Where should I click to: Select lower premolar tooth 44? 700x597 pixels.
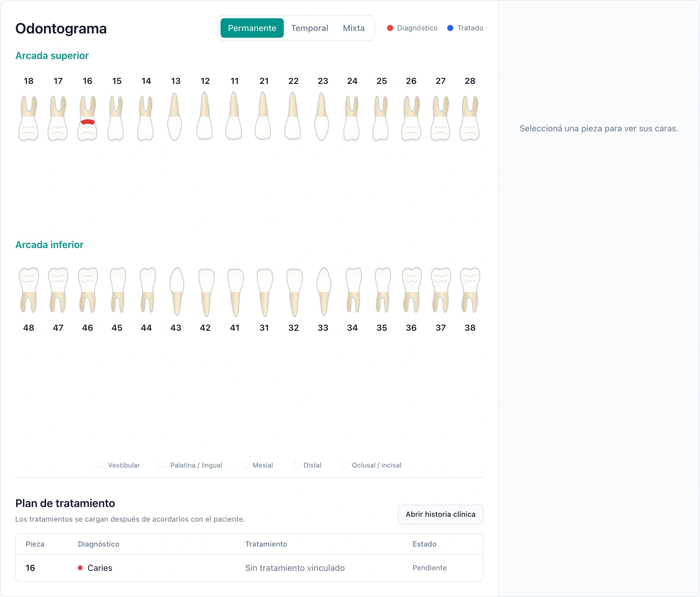(148, 290)
